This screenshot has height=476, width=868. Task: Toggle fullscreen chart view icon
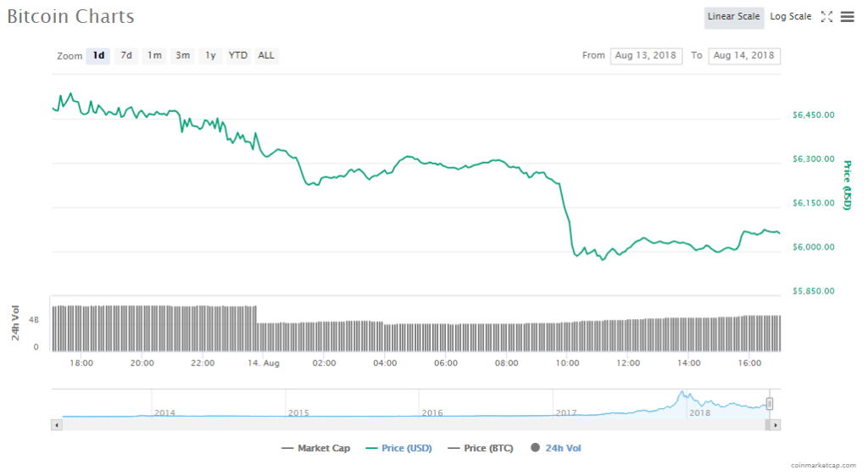pyautogui.click(x=827, y=17)
